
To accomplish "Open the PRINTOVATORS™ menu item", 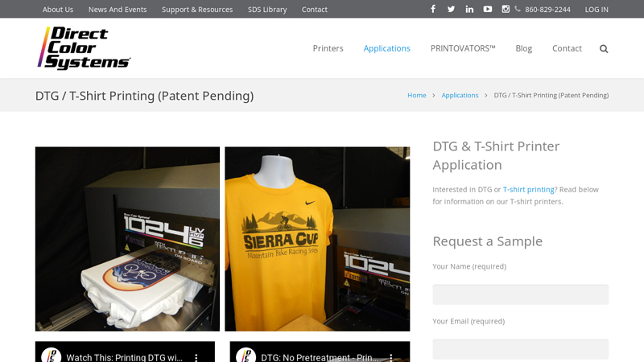I will click(463, 48).
